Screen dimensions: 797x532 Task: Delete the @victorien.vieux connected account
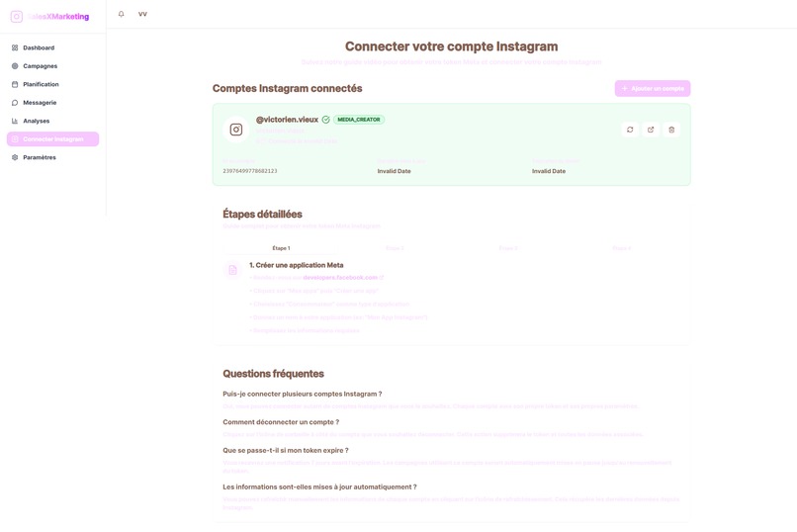(671, 130)
